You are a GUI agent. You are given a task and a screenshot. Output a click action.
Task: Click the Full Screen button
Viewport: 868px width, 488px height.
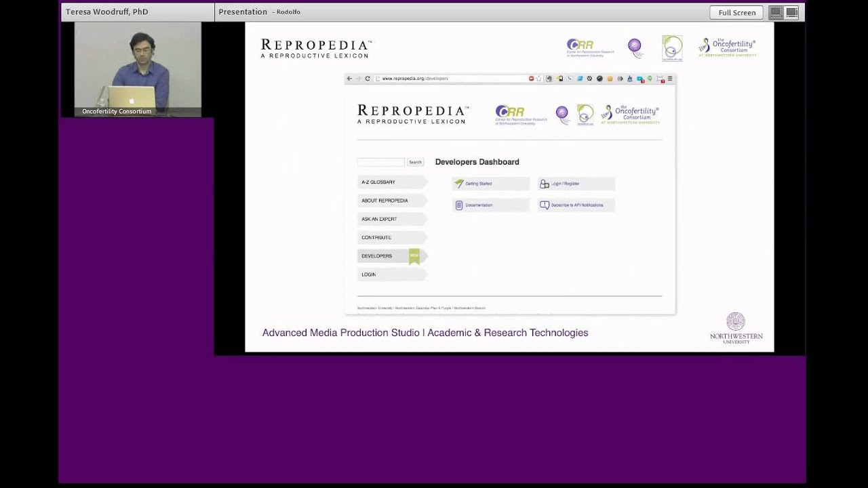tap(736, 12)
